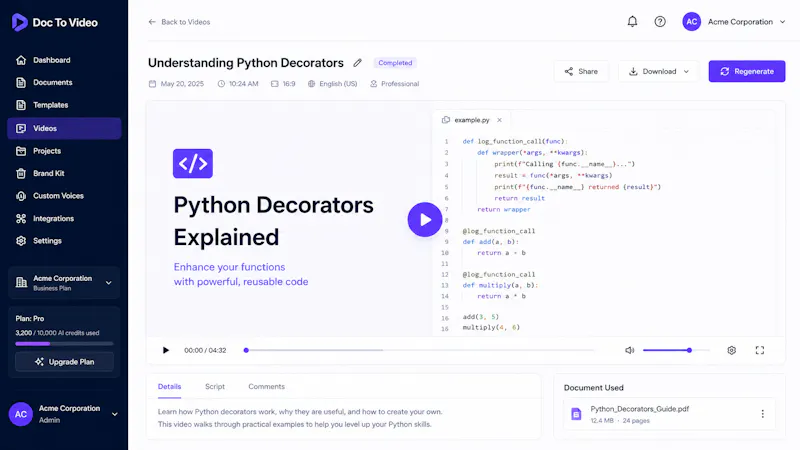The image size is (800, 450).
Task: Click the Integrations icon
Action: [21, 218]
